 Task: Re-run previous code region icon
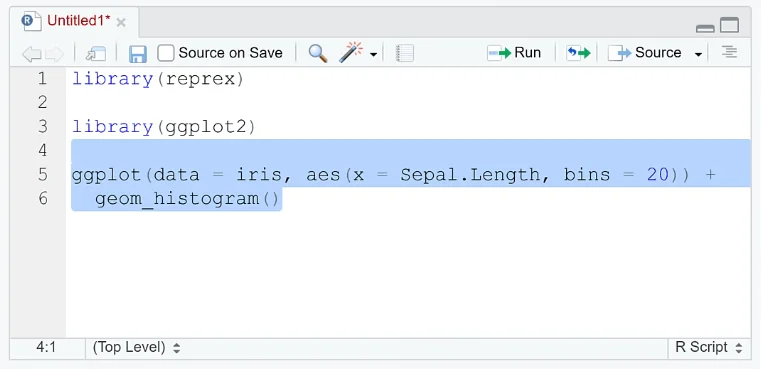578,53
